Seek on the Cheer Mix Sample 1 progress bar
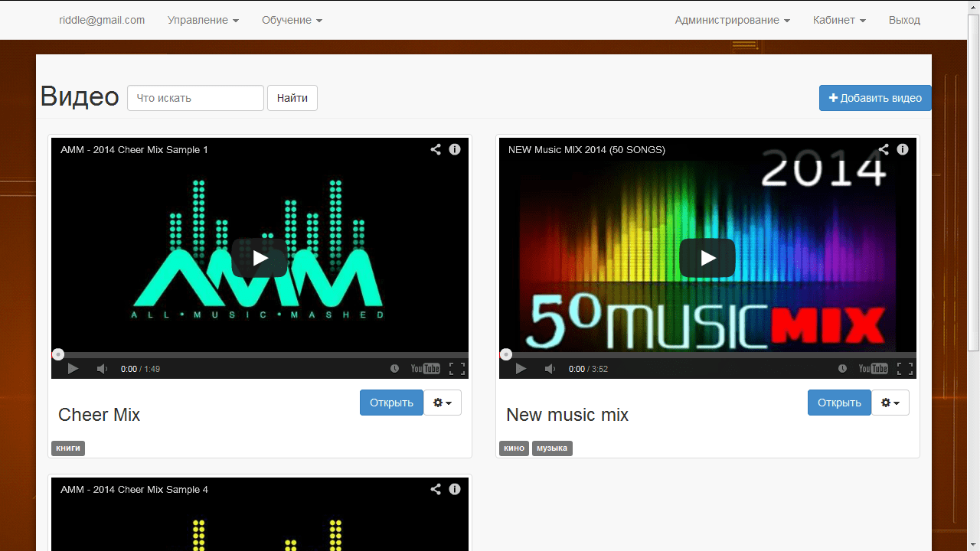The image size is (980, 551). click(260, 354)
